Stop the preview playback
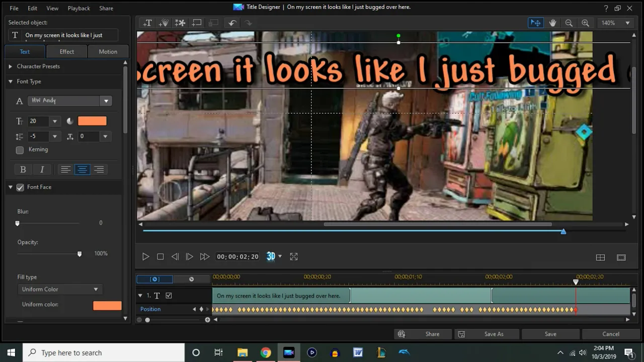This screenshot has height=362, width=644. click(x=160, y=256)
